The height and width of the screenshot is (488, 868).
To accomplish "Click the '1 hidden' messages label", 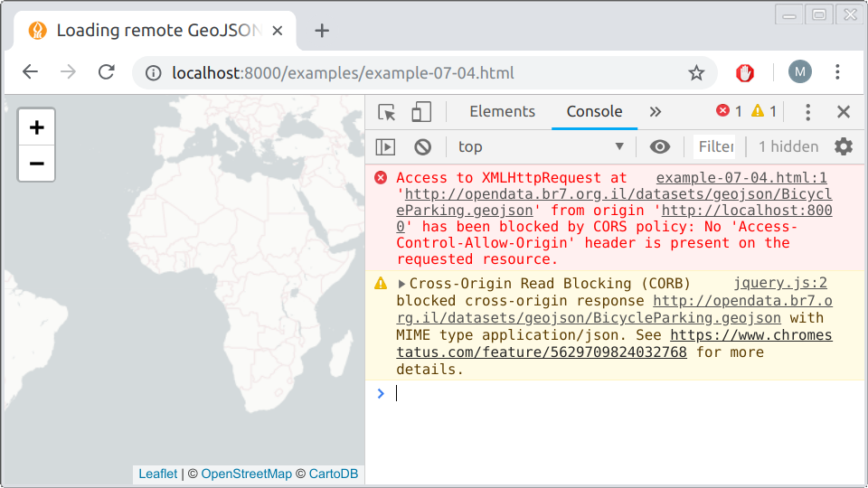I will pos(788,146).
